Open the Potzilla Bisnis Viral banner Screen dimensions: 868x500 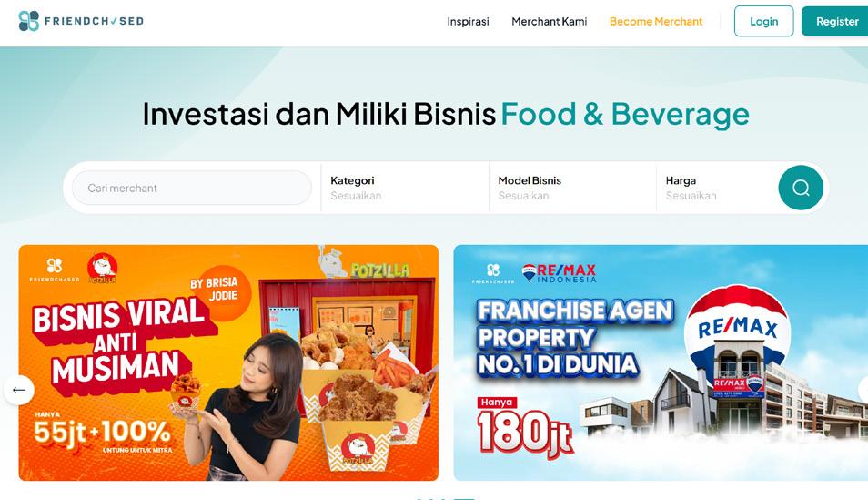(x=228, y=362)
